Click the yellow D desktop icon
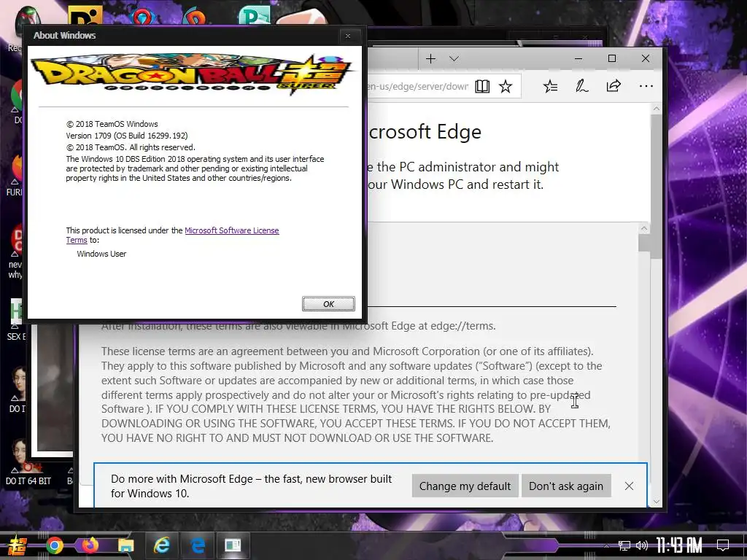Image resolution: width=747 pixels, height=560 pixels. pyautogui.click(x=85, y=16)
